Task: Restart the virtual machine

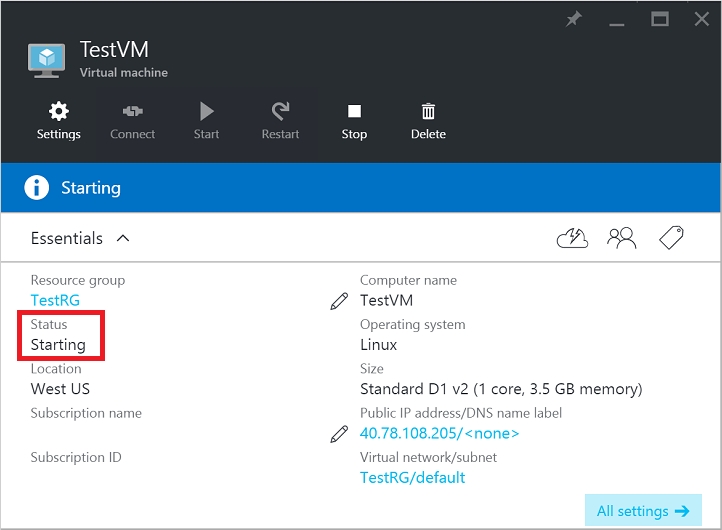Action: (280, 120)
